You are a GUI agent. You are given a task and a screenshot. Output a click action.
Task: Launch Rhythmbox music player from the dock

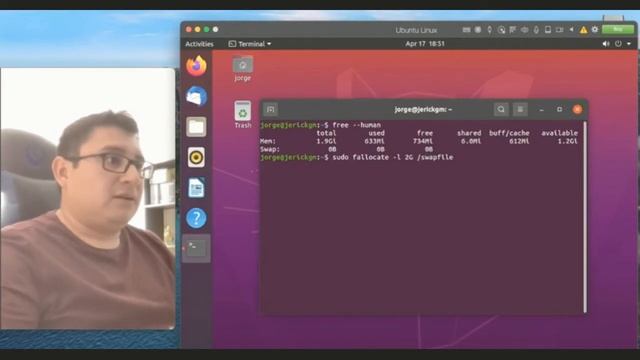[196, 157]
